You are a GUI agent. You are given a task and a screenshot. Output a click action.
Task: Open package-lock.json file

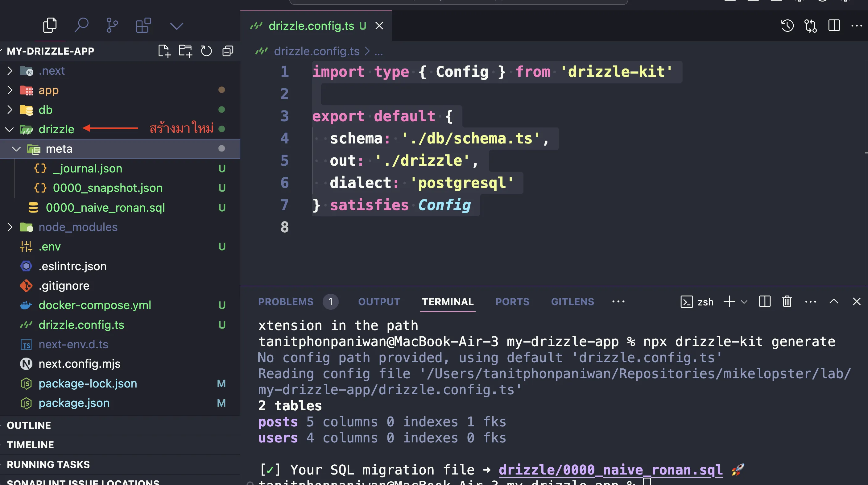tap(120, 383)
